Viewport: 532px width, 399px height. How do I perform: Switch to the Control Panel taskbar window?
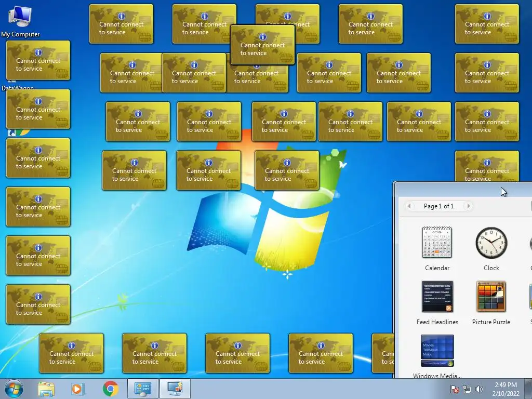[143, 389]
